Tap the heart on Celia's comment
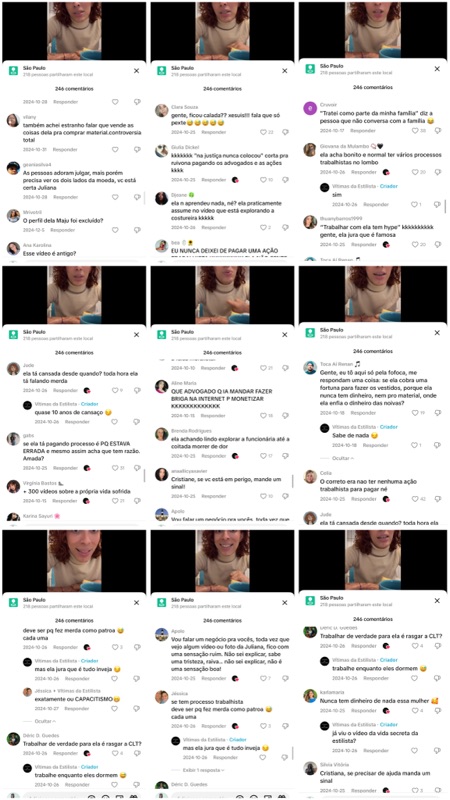Image resolution: width=450 pixels, height=800 pixels. pyautogui.click(x=412, y=498)
